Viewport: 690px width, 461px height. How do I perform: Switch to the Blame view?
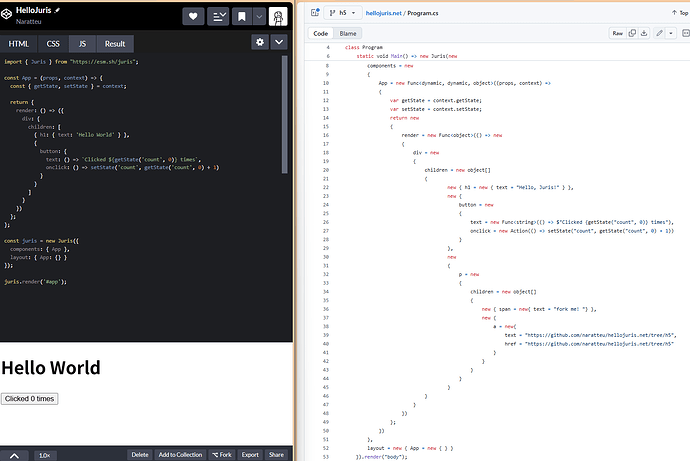tap(348, 33)
